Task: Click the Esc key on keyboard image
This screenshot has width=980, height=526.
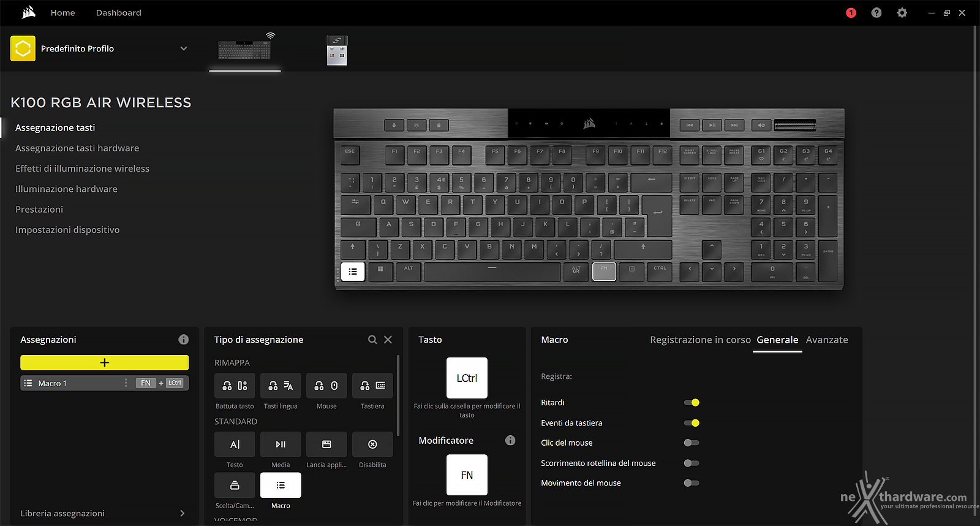Action: 350,154
